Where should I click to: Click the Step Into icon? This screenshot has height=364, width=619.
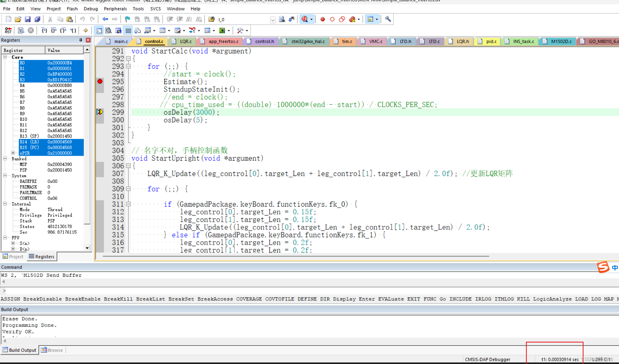(44, 30)
